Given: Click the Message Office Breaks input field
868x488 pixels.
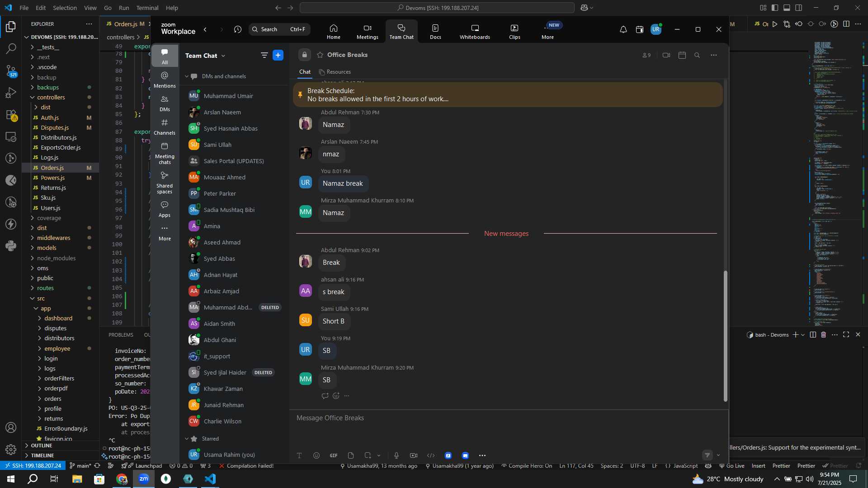Looking at the screenshot, I should (x=509, y=418).
